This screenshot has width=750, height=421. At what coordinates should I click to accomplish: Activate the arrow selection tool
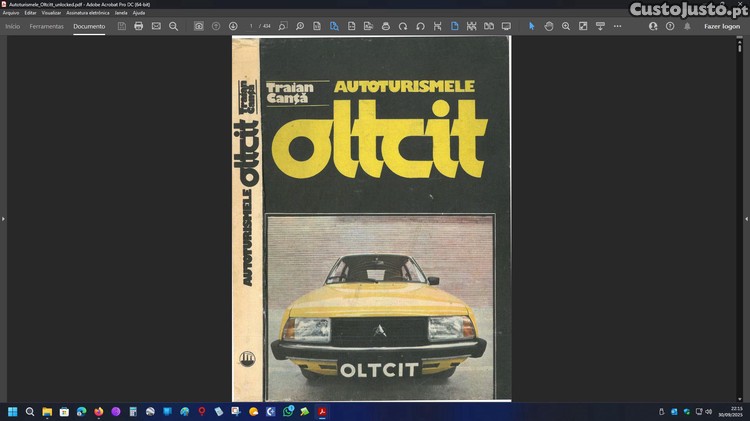pos(531,26)
